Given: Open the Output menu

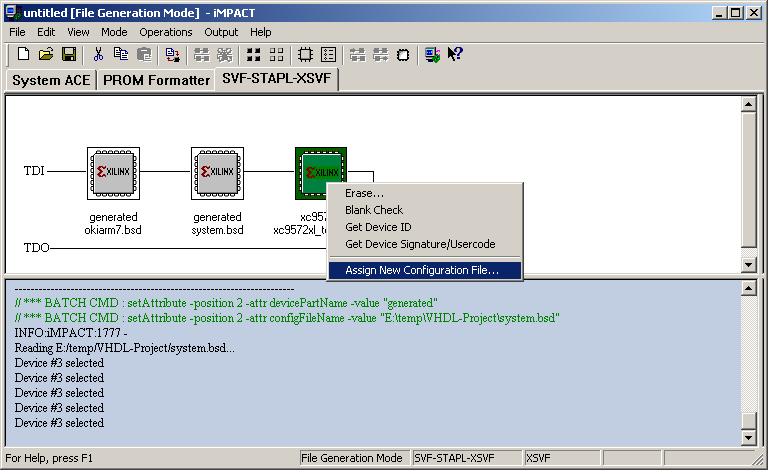Looking at the screenshot, I should (x=221, y=32).
